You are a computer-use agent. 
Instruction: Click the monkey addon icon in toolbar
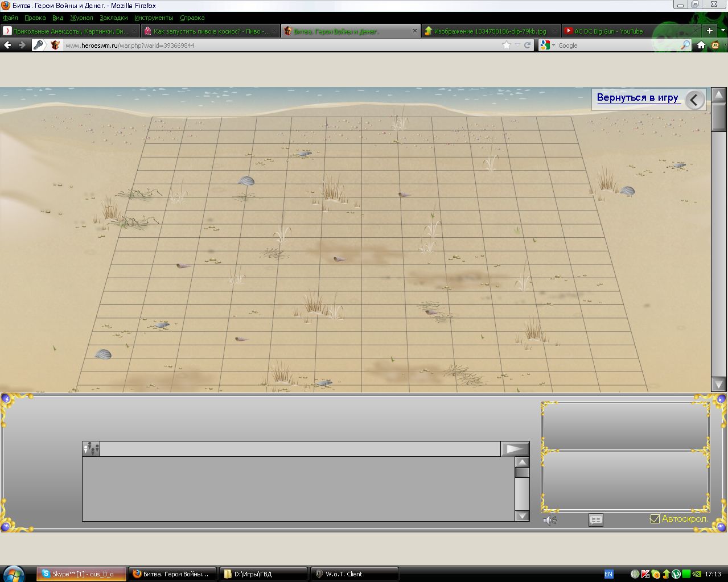pos(715,45)
